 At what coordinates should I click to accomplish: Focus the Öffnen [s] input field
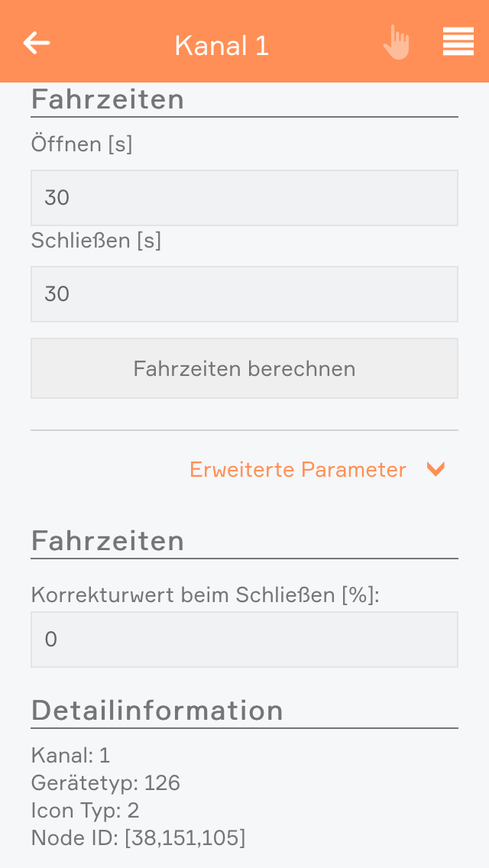[x=244, y=198]
